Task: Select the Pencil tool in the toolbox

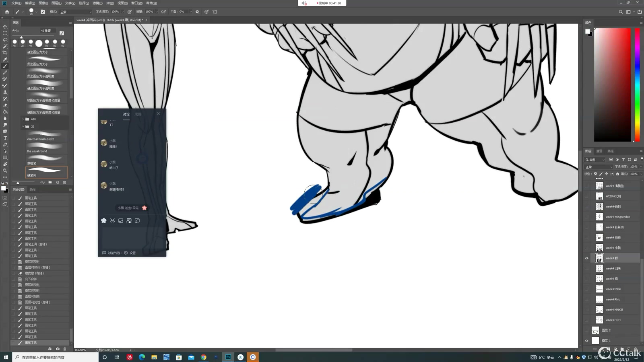Action: click(x=5, y=72)
